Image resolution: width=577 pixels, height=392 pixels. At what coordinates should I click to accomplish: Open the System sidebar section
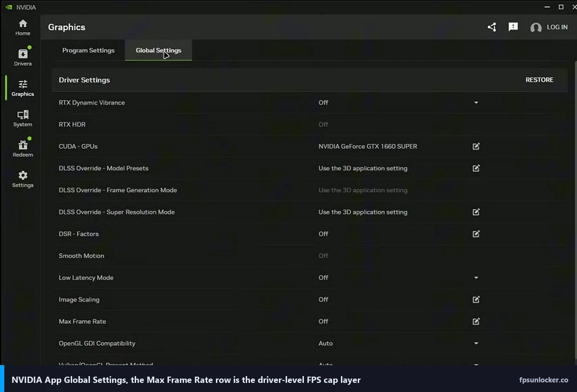pyautogui.click(x=23, y=119)
